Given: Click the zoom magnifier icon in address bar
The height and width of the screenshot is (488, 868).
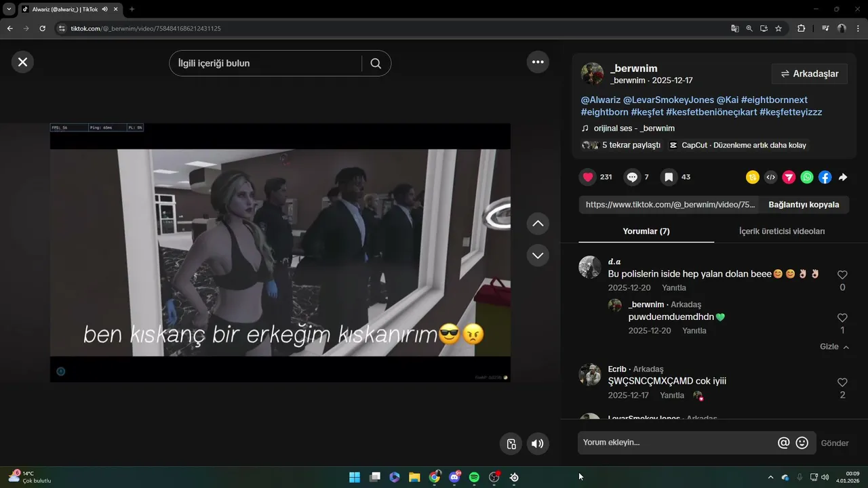Looking at the screenshot, I should (x=749, y=28).
